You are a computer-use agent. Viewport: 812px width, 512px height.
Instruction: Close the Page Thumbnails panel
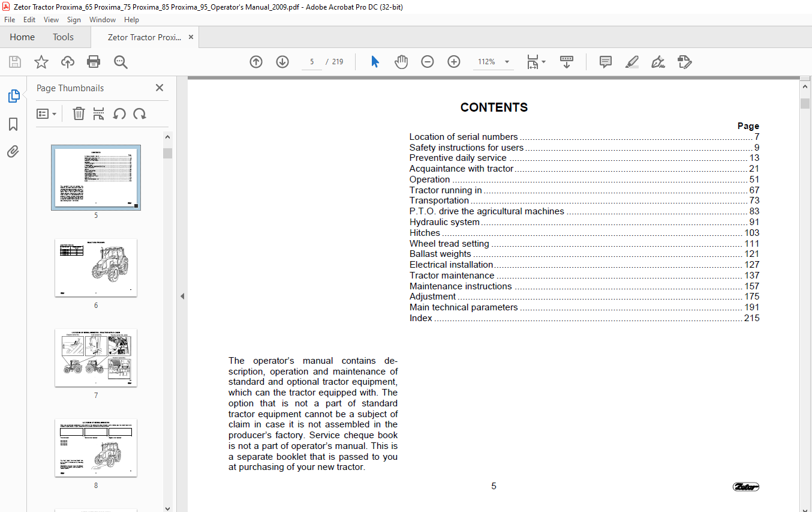click(x=160, y=88)
